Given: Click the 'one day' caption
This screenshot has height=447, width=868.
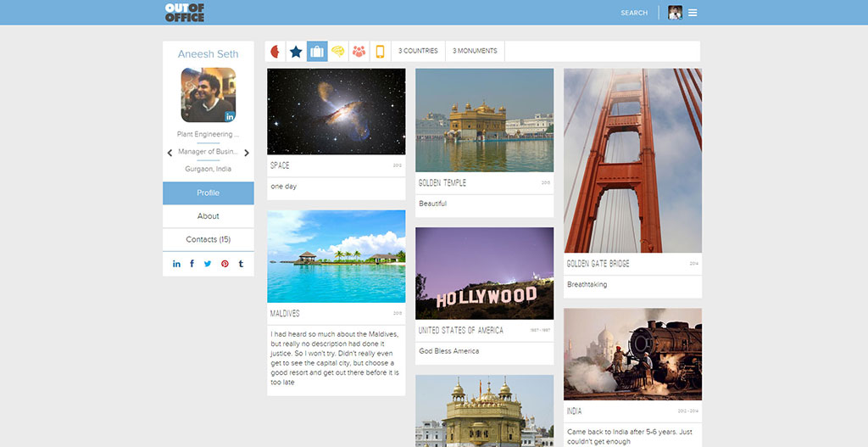Looking at the screenshot, I should coord(283,187).
